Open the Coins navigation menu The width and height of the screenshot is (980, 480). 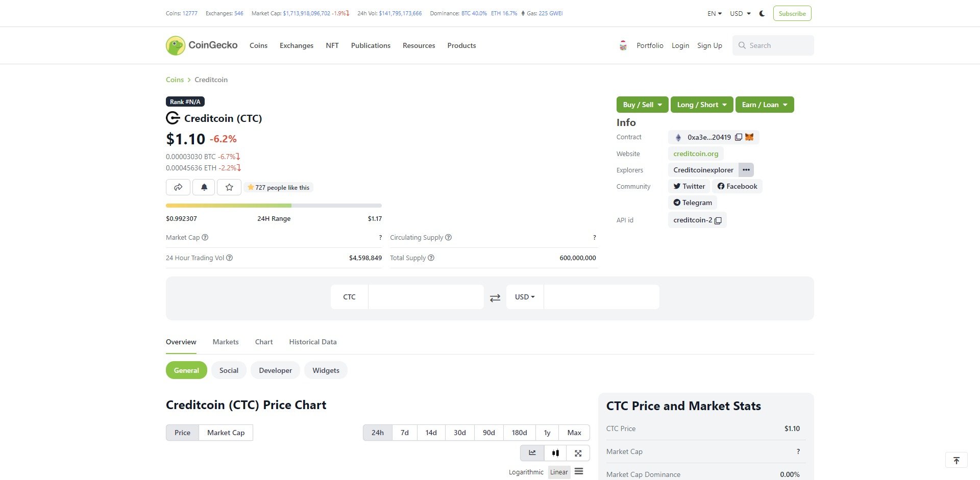click(x=258, y=45)
